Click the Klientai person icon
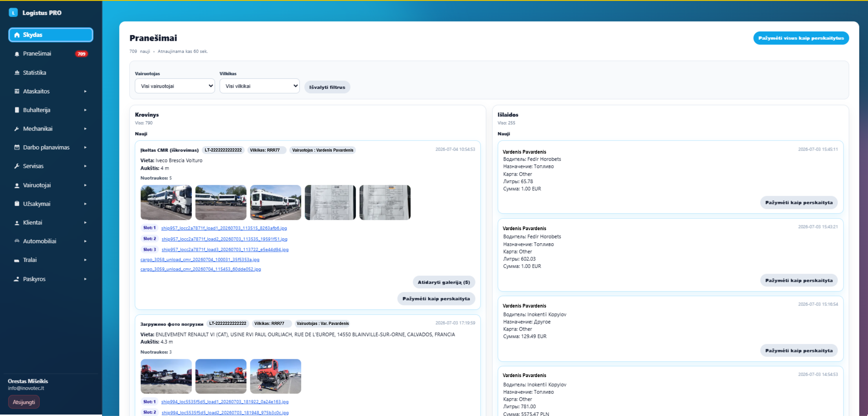The width and height of the screenshot is (868, 416). coord(17,223)
